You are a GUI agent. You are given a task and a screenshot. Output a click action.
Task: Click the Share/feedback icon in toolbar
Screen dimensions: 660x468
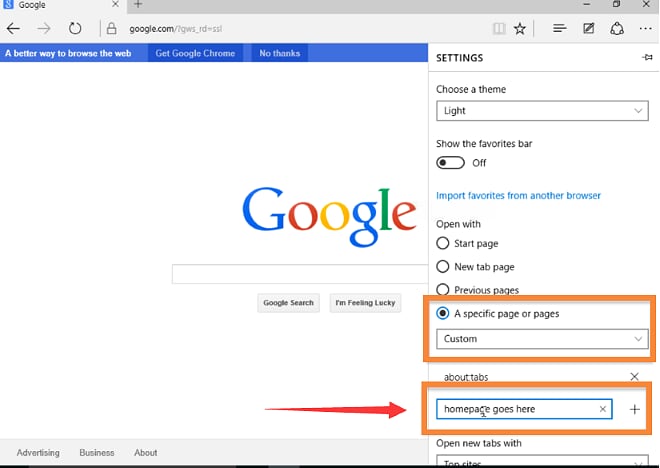click(x=617, y=29)
